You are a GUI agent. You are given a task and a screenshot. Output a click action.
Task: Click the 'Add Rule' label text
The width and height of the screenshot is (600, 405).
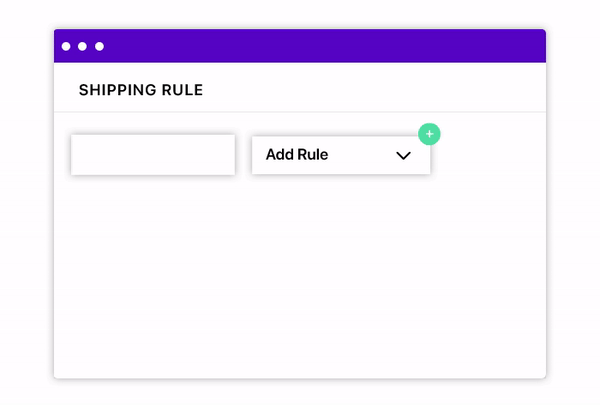point(297,155)
